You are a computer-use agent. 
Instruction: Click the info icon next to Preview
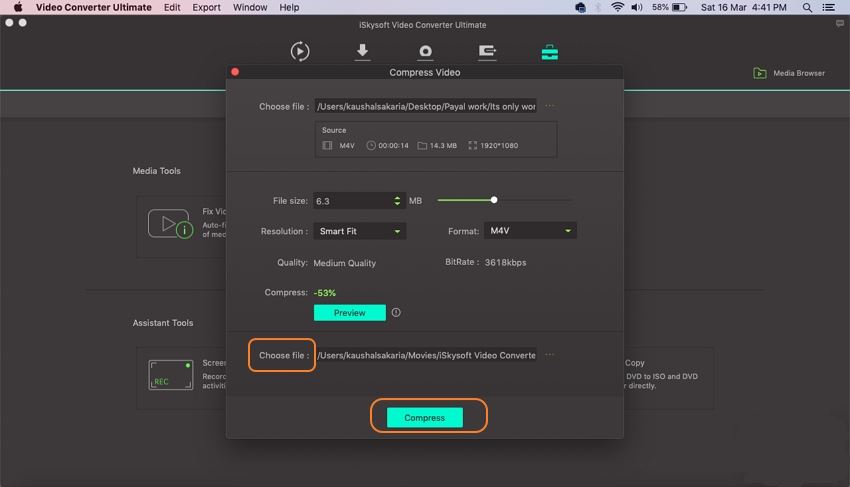click(396, 313)
